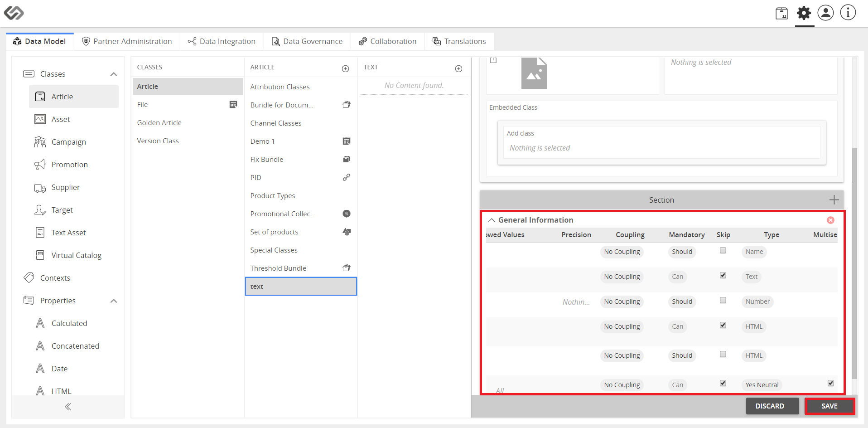Switch to Data Model tab

point(40,41)
